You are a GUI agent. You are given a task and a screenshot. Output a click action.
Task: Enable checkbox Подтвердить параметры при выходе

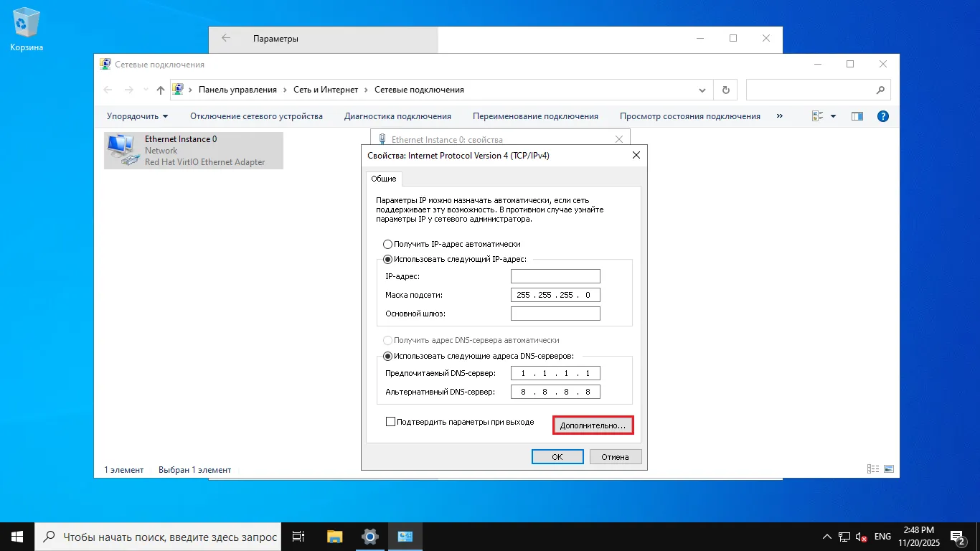[391, 421]
